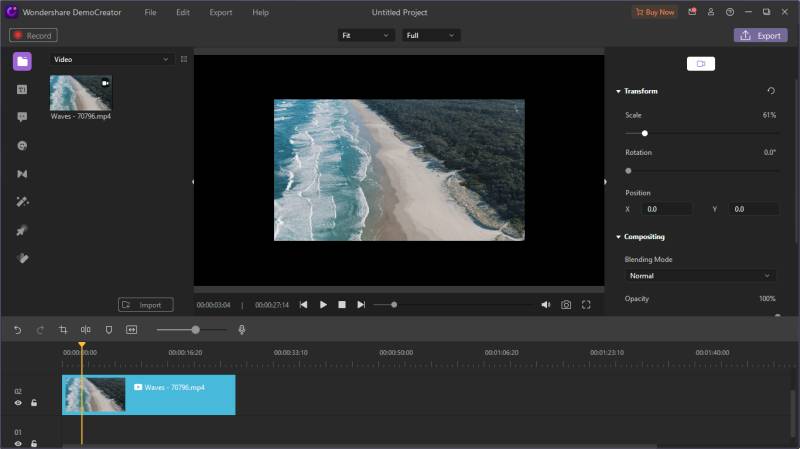Open the Stickers panel in sidebar
Viewport: 800px width, 449px height.
[x=22, y=146]
